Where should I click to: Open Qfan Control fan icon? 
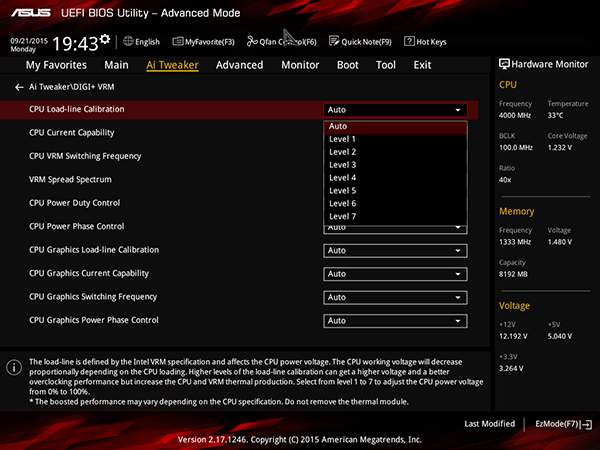coord(252,41)
